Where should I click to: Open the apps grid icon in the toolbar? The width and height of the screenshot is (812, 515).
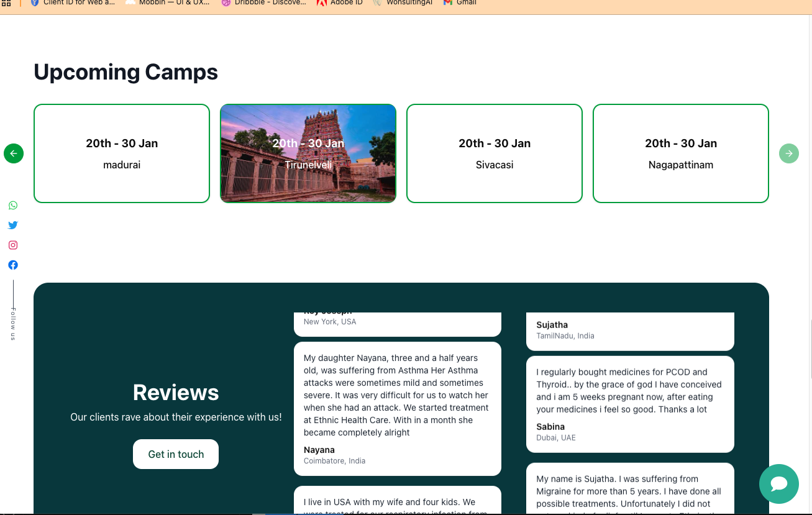(x=7, y=4)
